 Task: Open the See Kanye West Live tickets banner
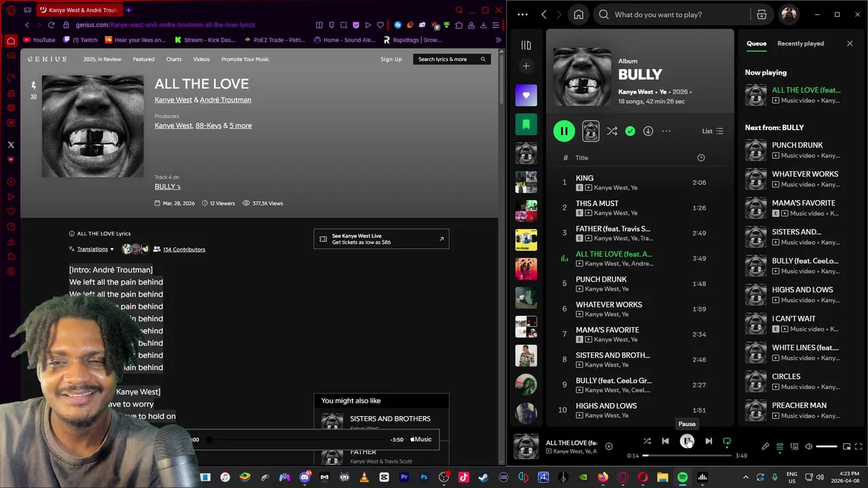coord(381,239)
